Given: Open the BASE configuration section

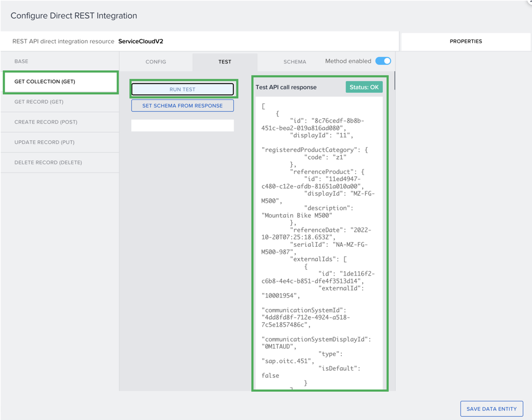Looking at the screenshot, I should tap(21, 61).
